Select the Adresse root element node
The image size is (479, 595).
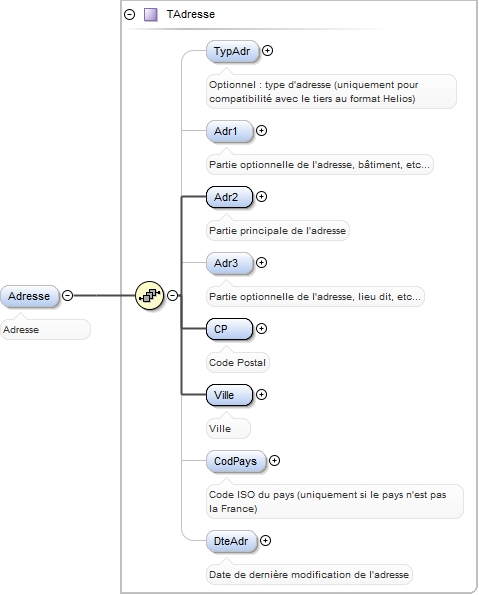[x=30, y=296]
